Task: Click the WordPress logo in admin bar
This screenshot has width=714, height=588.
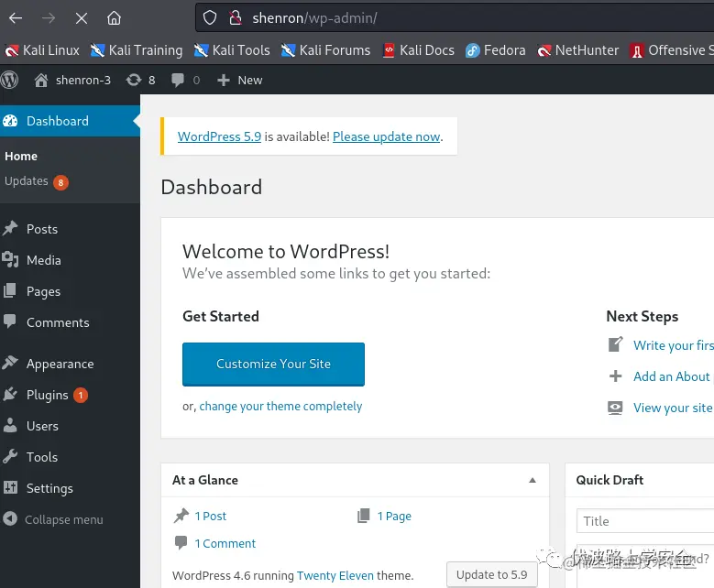Action: 9,80
